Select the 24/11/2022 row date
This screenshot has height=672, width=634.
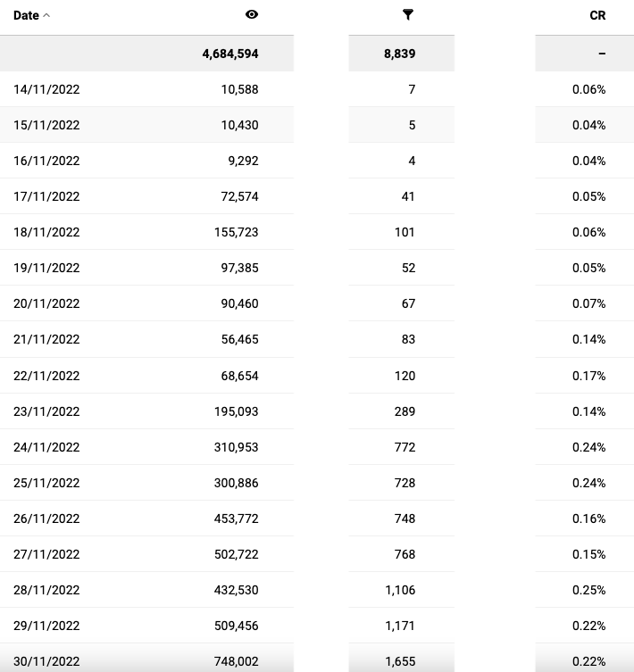pyautogui.click(x=46, y=447)
